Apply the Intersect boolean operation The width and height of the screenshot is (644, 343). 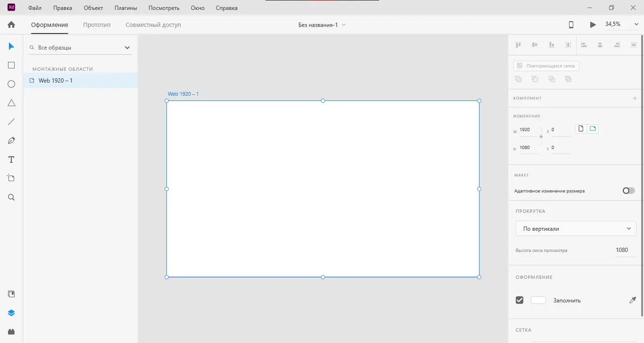(x=552, y=79)
